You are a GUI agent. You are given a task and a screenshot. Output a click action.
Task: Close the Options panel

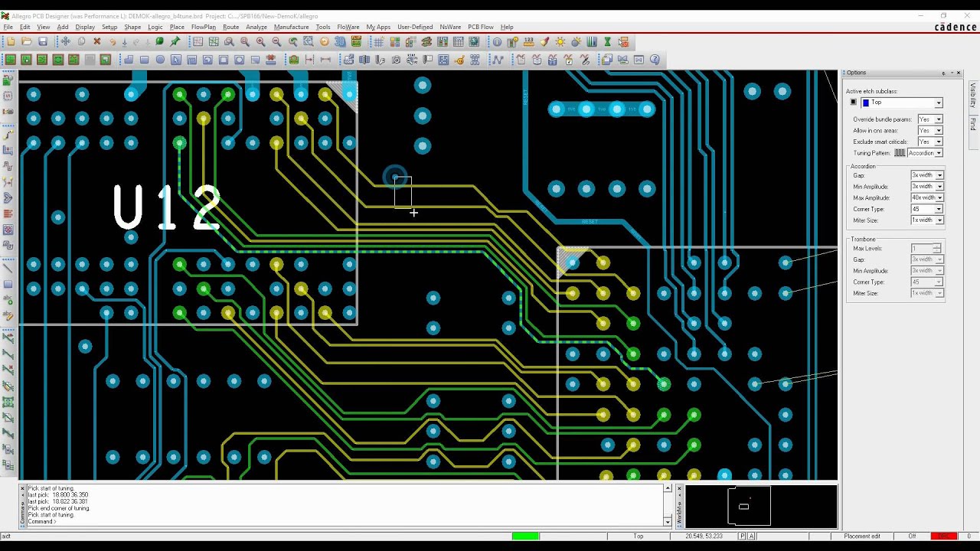point(959,73)
